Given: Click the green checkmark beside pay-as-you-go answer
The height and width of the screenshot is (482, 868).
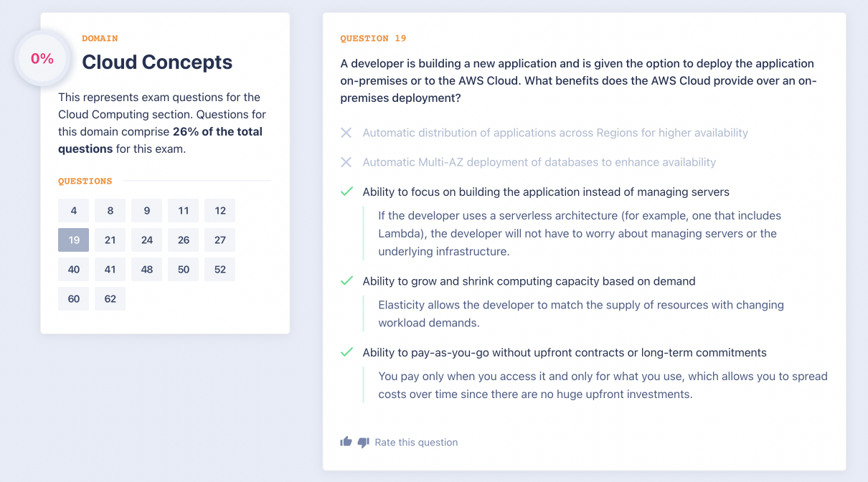Looking at the screenshot, I should click(x=346, y=352).
